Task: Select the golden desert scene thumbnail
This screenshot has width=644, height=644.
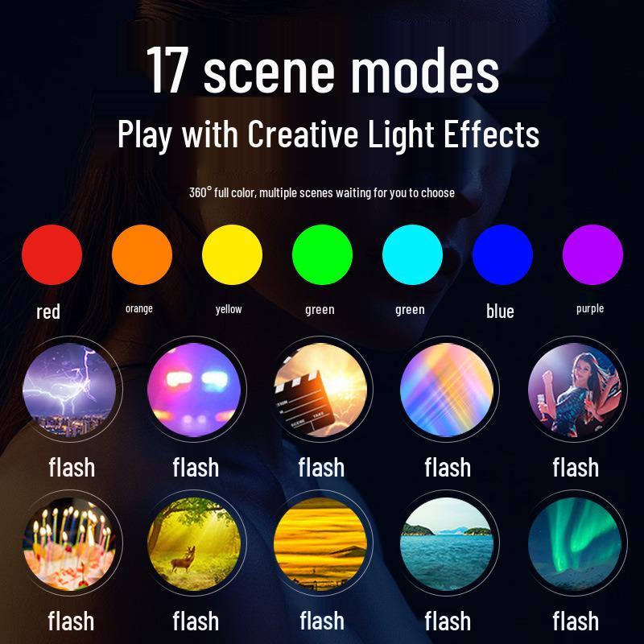Action: pos(320,543)
